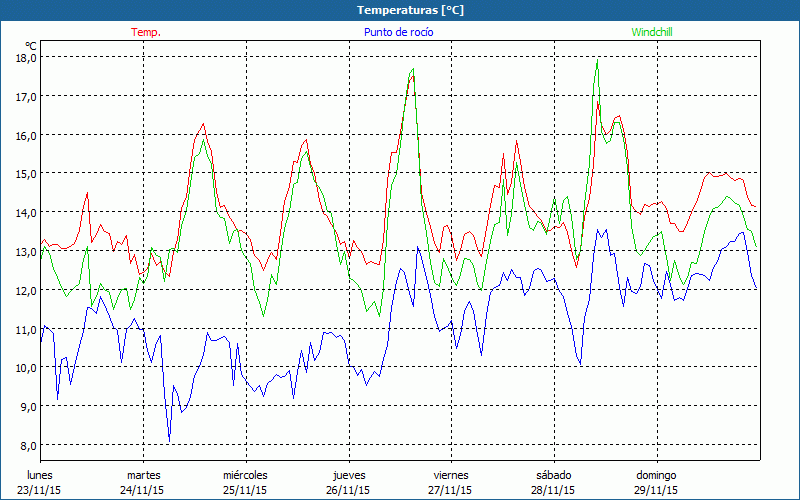
Task: Click the red Temp. legend label
Action: [x=146, y=32]
